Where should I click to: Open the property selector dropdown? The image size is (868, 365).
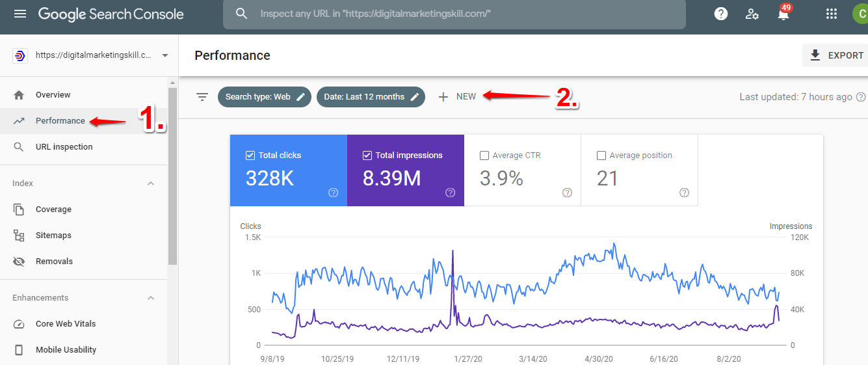click(x=165, y=56)
